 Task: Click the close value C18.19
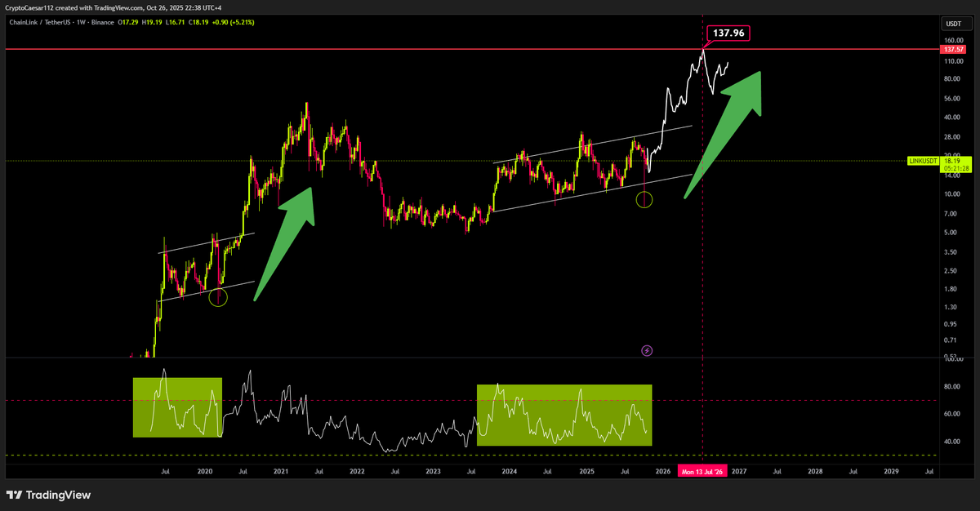tap(198, 21)
